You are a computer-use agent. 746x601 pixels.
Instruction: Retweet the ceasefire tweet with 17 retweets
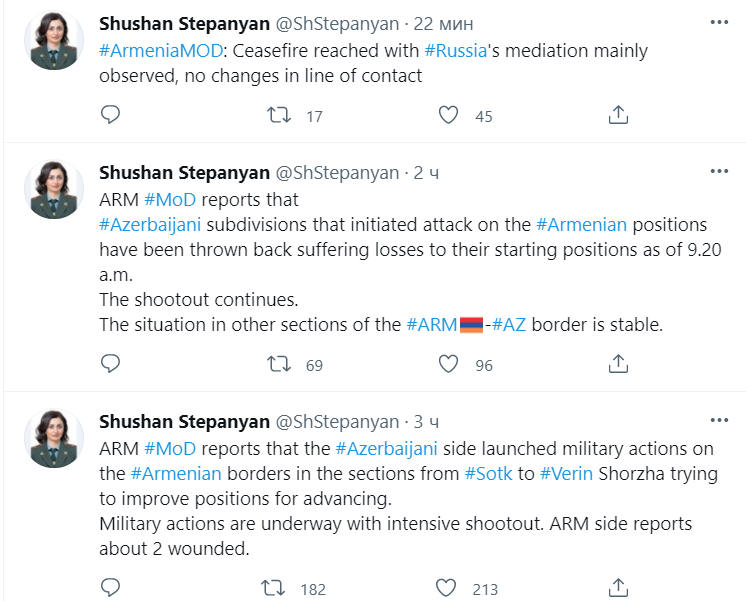(280, 115)
